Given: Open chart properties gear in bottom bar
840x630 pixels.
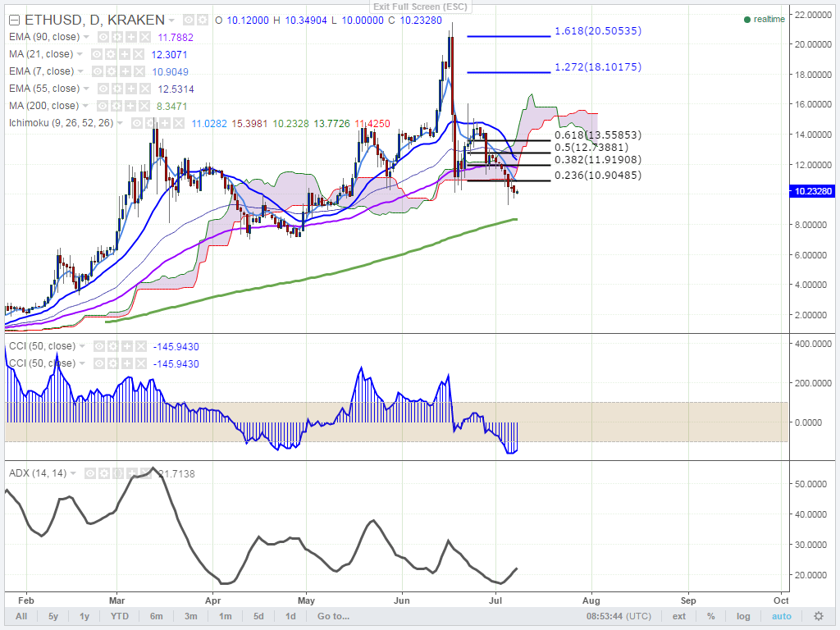Looking at the screenshot, I should (819, 616).
